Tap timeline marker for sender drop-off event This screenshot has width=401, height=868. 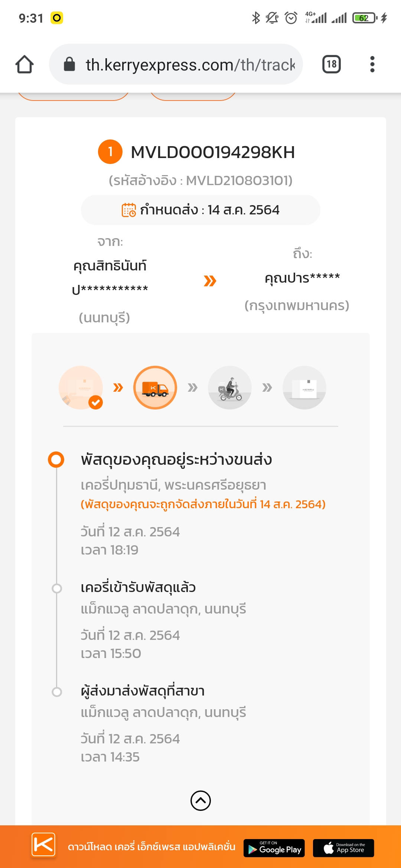pos(57,692)
